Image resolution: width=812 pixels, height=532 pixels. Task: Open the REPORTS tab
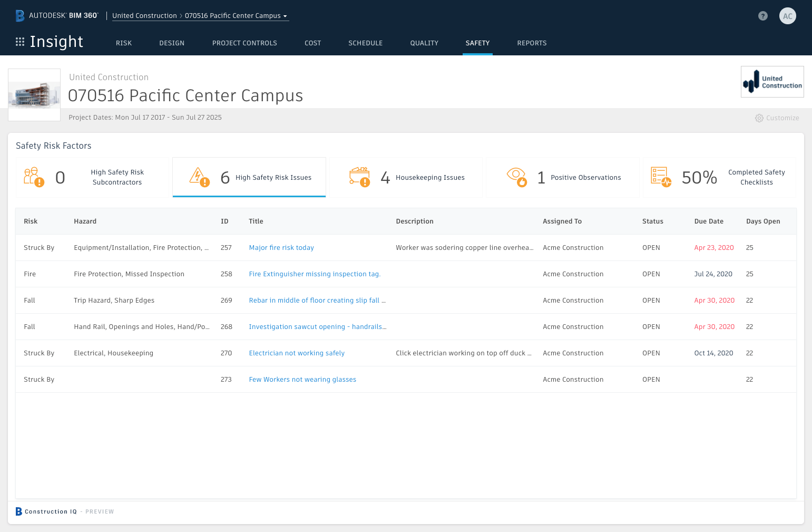click(x=532, y=43)
